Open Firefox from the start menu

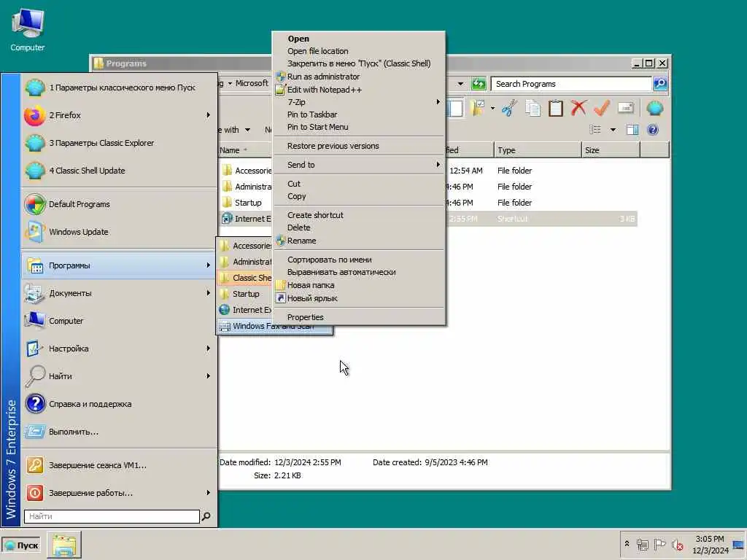(x=119, y=115)
